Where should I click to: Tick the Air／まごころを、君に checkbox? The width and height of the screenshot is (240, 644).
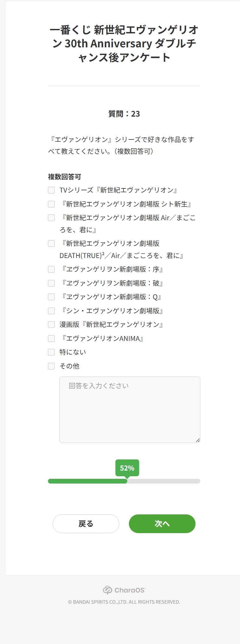coord(51,218)
